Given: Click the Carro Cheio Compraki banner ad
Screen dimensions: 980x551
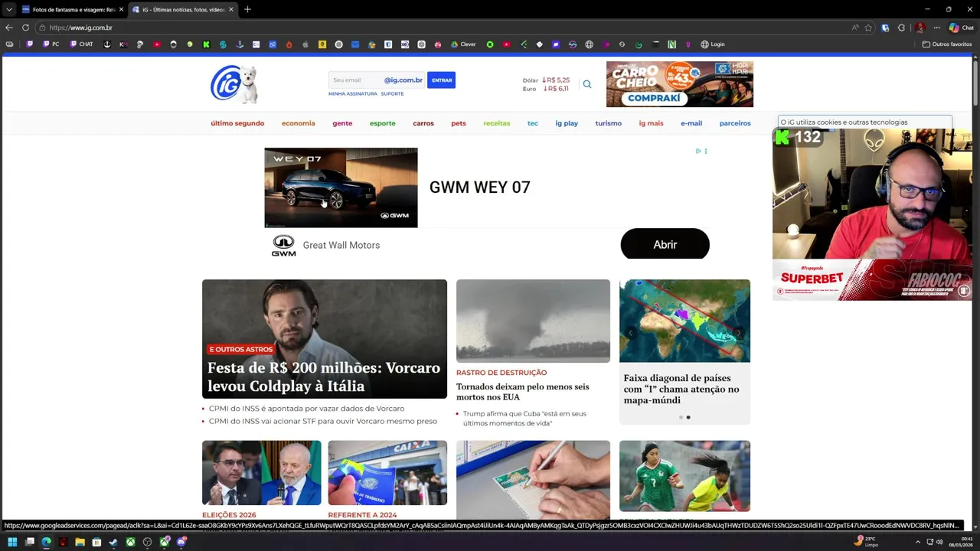Looking at the screenshot, I should pyautogui.click(x=680, y=84).
